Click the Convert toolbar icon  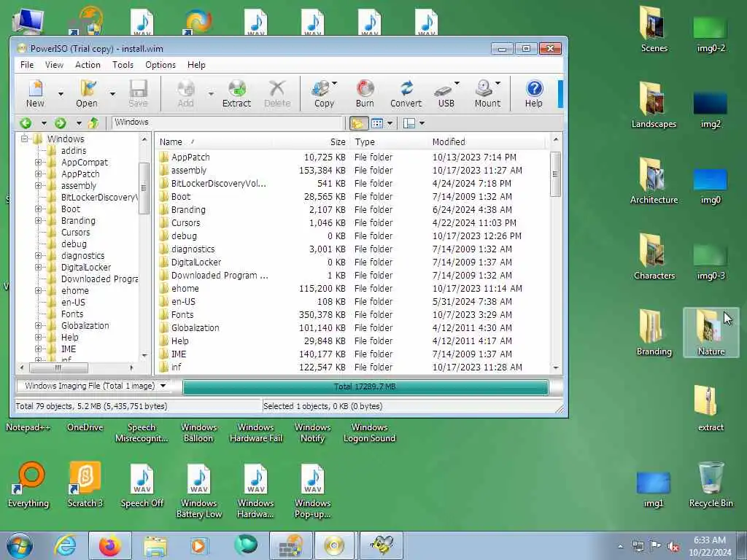pos(406,94)
